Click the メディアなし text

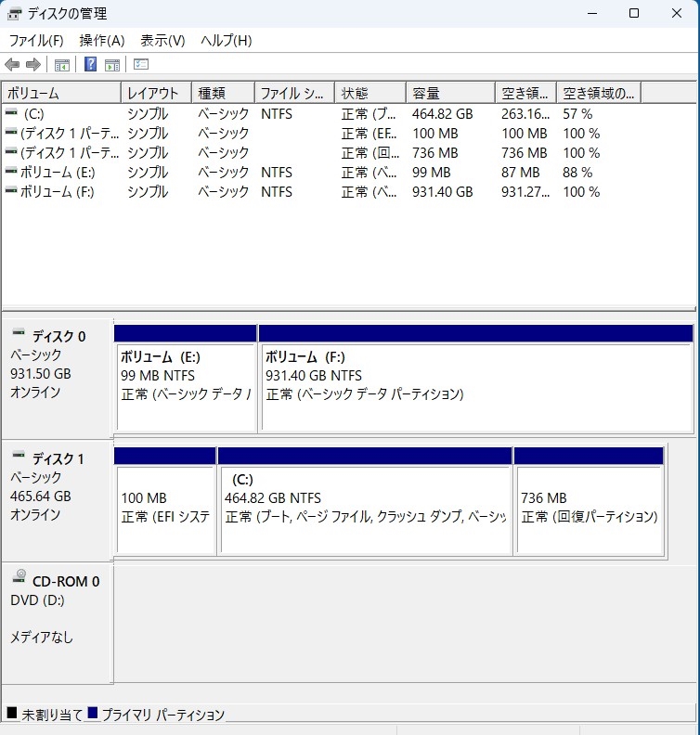pos(42,637)
